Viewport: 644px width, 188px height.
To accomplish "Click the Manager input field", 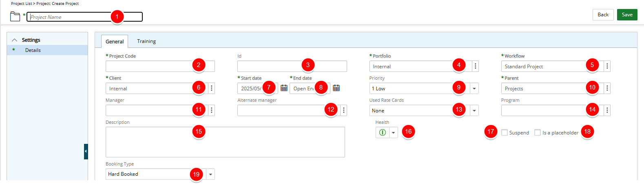I will [157, 110].
